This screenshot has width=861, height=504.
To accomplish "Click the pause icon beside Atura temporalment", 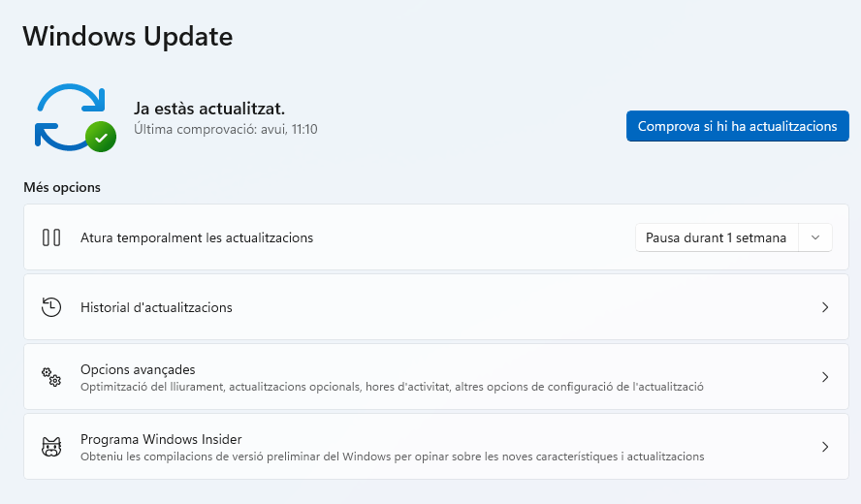I will point(51,237).
